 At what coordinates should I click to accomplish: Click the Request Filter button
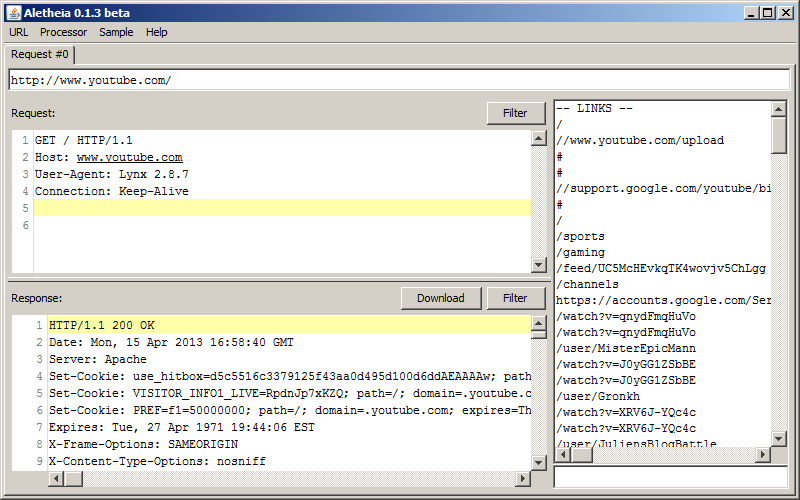(515, 113)
